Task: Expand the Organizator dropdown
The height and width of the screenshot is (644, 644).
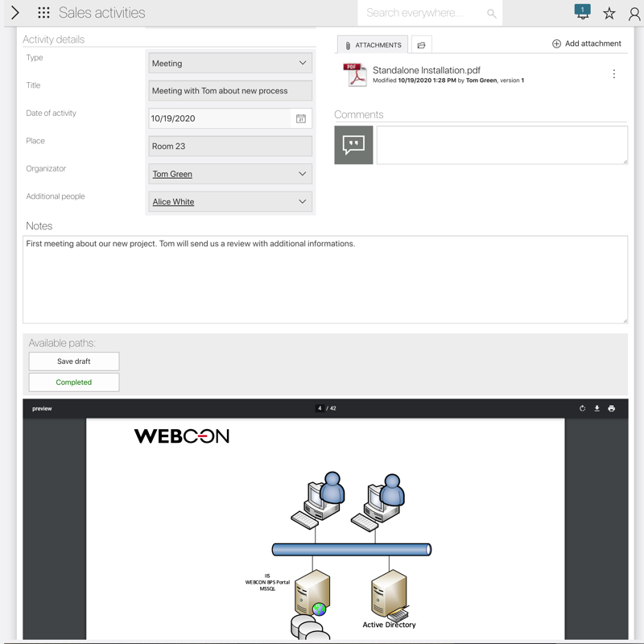Action: point(303,174)
